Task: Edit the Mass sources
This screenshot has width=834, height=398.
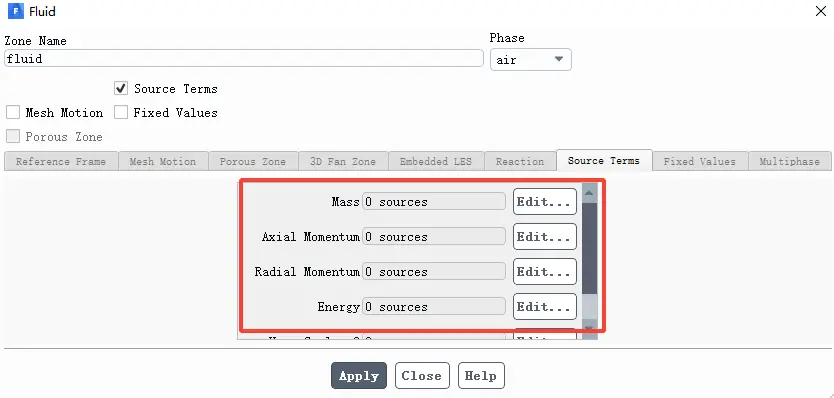Action: (x=545, y=202)
